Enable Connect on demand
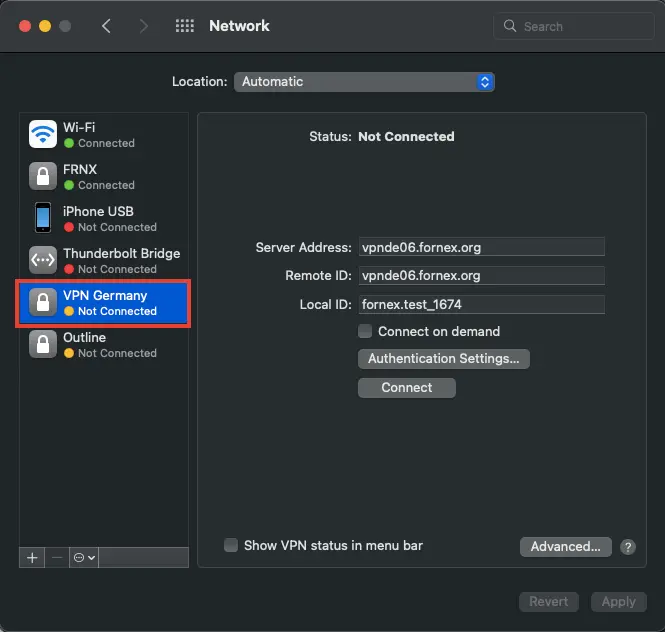Image resolution: width=665 pixels, height=632 pixels. coord(365,331)
